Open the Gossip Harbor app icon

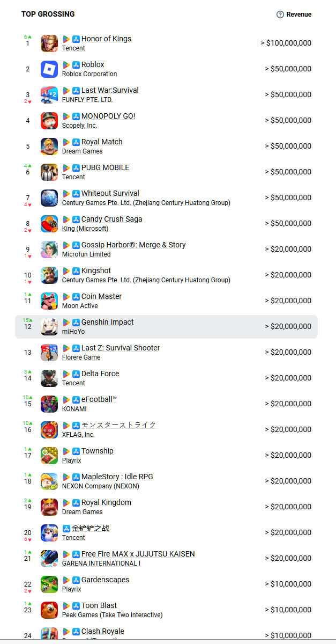tap(49, 250)
